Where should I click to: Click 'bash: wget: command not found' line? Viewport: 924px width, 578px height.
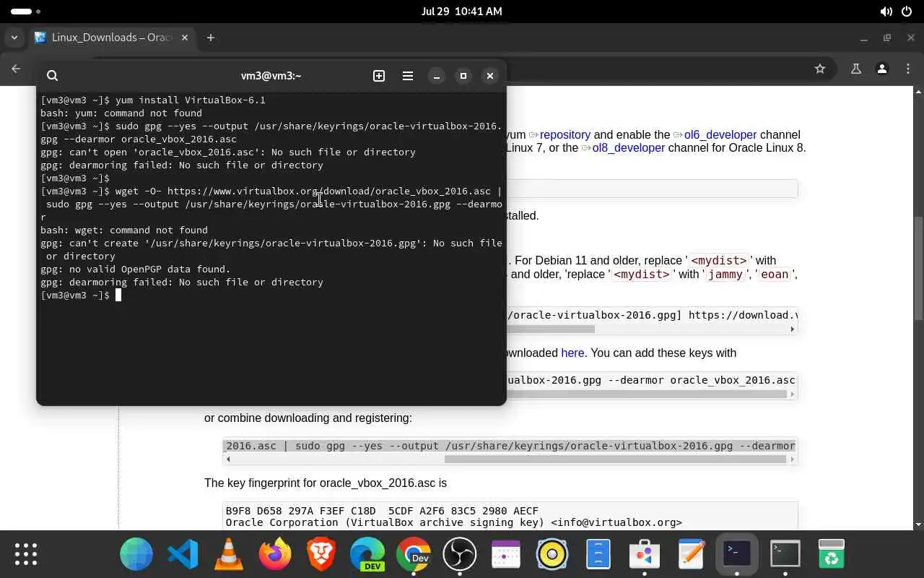[x=124, y=230]
